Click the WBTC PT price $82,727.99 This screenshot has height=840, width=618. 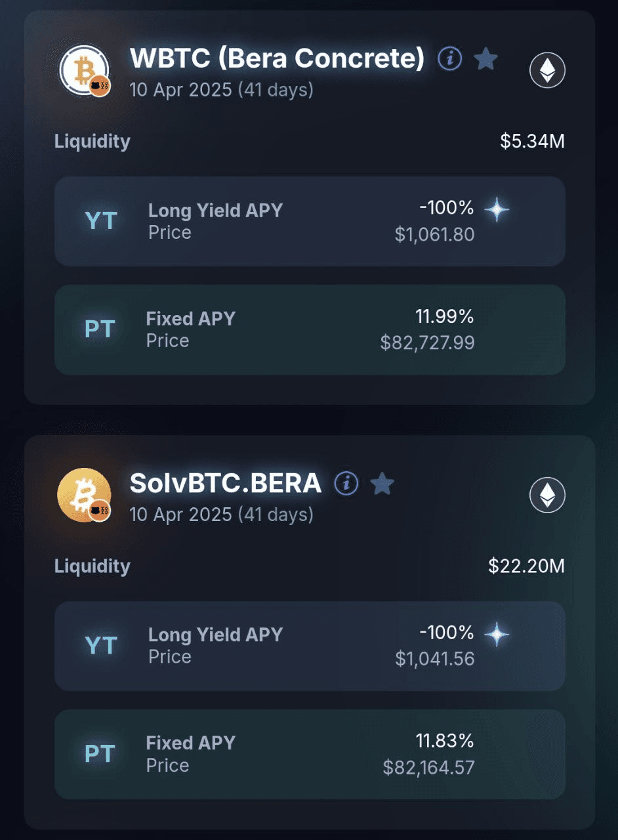427,343
